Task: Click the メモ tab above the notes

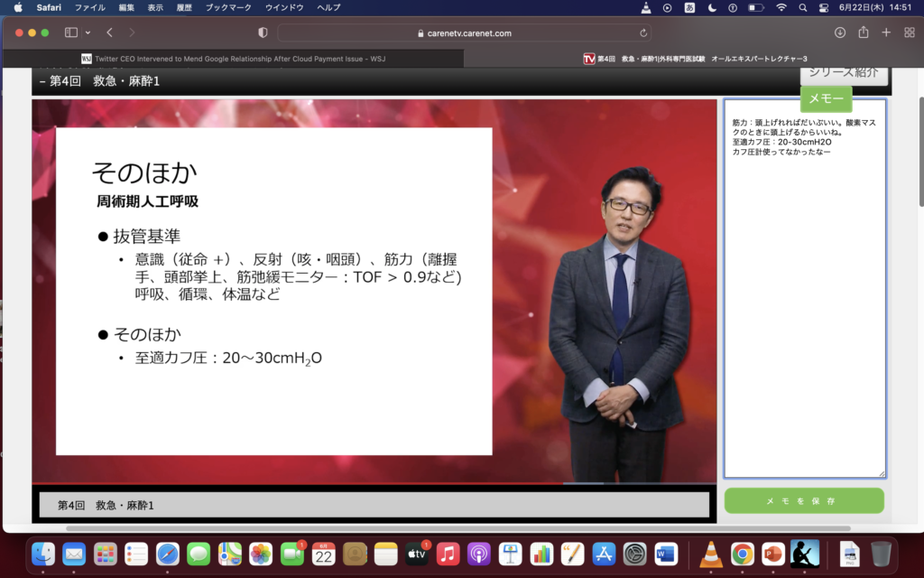Action: coord(826,99)
